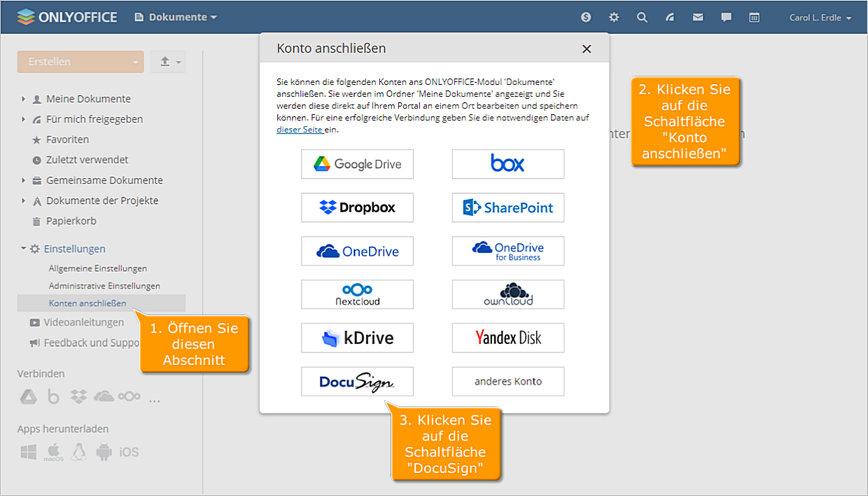Image resolution: width=868 pixels, height=496 pixels.
Task: Connect a Nextcloud account
Action: pyautogui.click(x=357, y=294)
